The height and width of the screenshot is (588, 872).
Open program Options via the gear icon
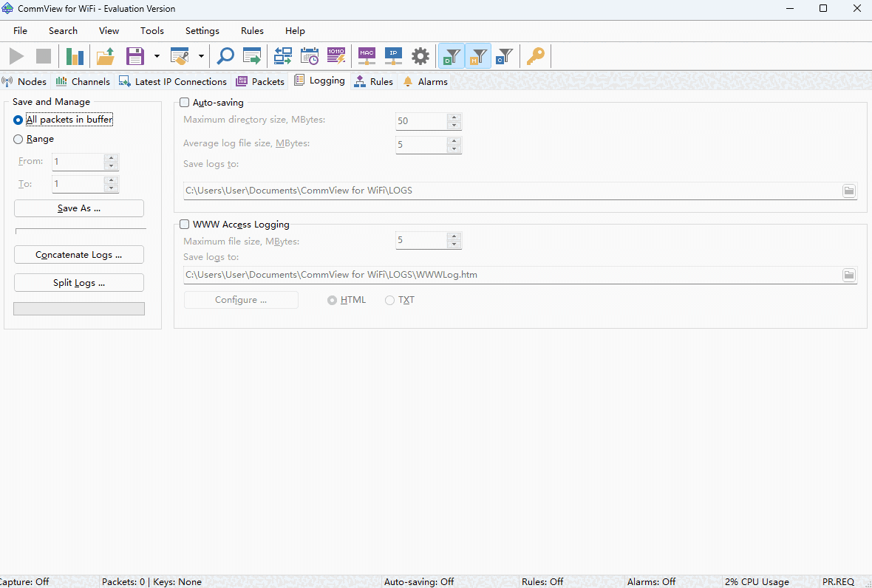click(x=420, y=55)
